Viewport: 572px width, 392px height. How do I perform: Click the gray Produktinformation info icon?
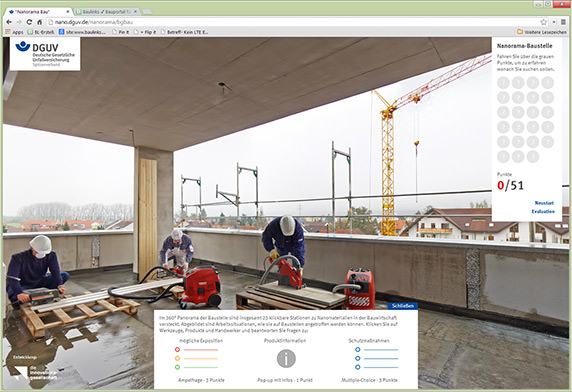pos(286,358)
